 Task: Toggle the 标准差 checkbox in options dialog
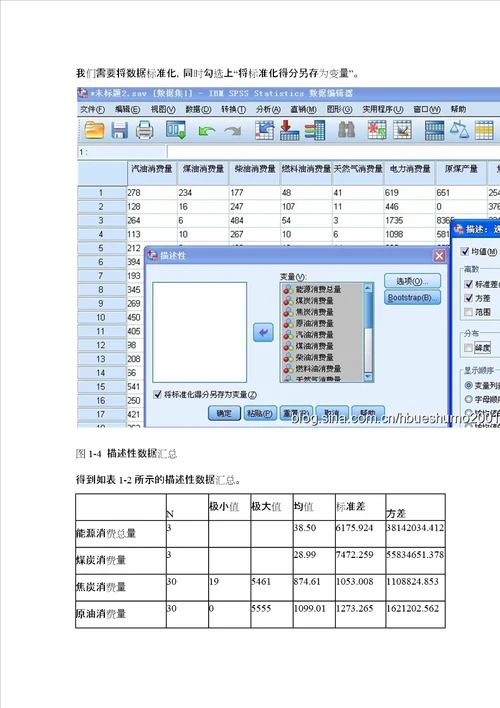coord(469,284)
